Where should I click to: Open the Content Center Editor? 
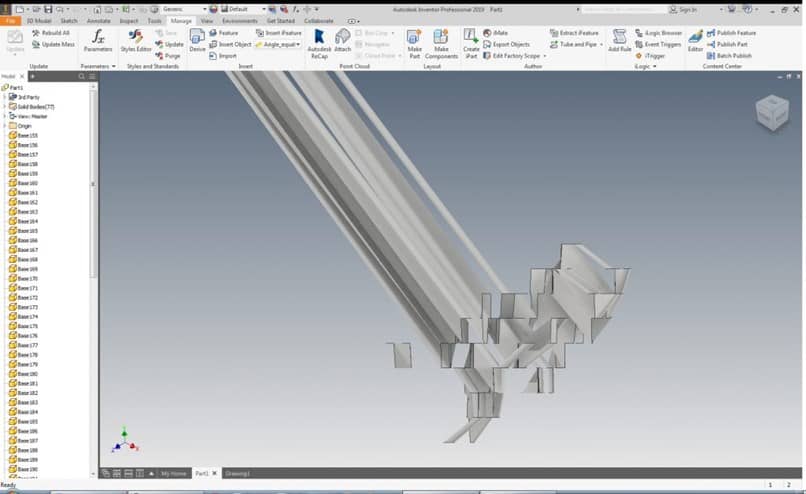coord(695,39)
